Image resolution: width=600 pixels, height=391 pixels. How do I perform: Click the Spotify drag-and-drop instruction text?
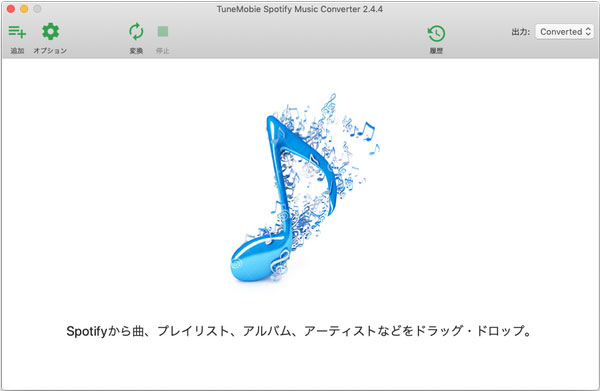click(x=299, y=331)
